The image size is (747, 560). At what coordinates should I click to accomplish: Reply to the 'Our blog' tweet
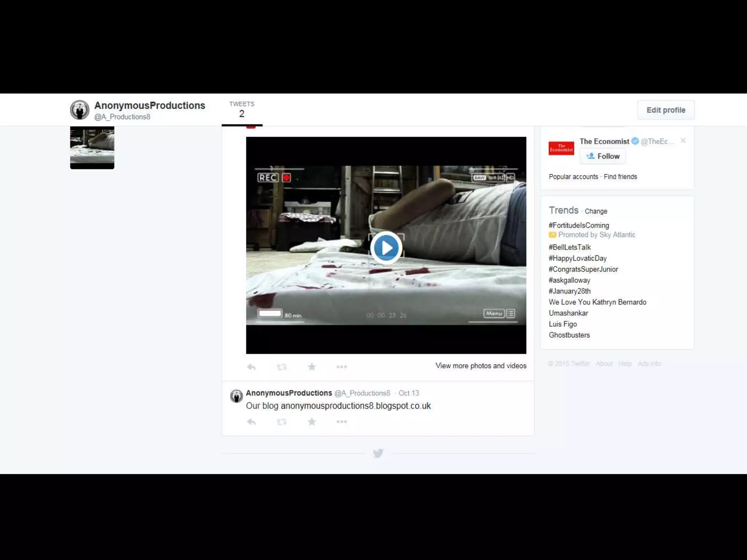[x=251, y=422]
